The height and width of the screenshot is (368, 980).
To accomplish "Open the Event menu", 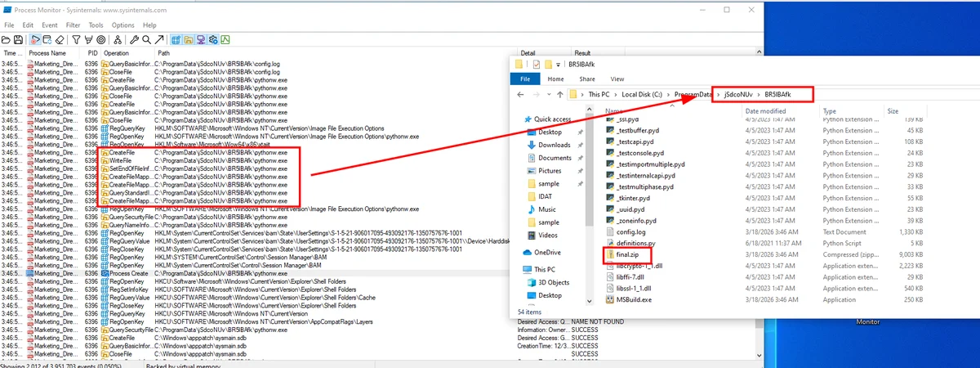I will coord(50,25).
